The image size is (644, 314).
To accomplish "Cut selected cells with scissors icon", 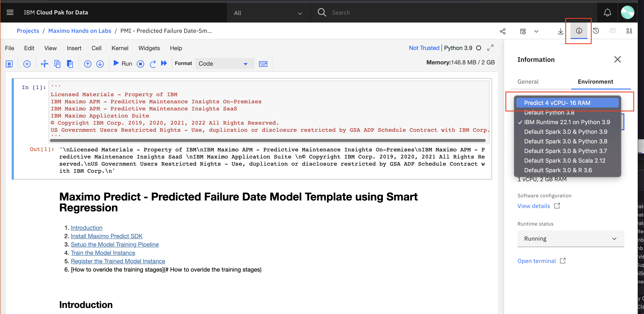I will [45, 64].
